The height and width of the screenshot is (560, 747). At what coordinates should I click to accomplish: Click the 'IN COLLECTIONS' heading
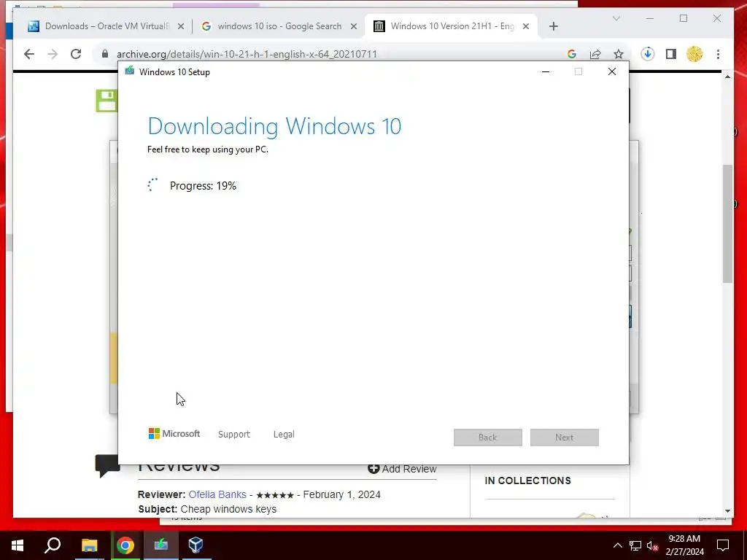(528, 481)
